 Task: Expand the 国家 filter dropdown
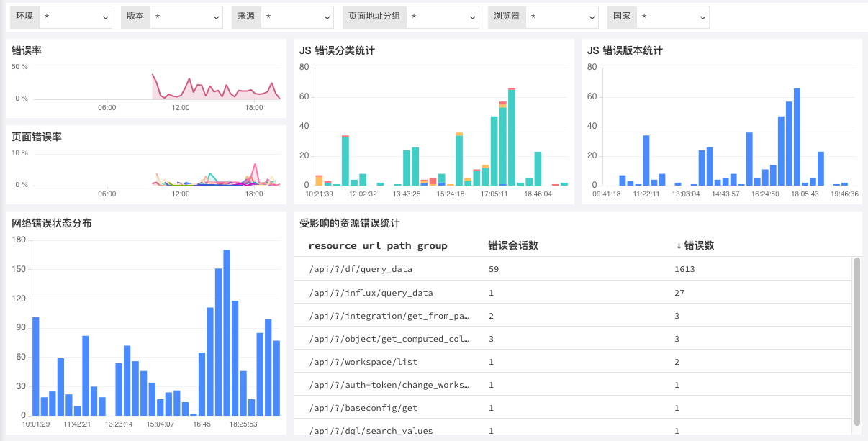tap(673, 17)
